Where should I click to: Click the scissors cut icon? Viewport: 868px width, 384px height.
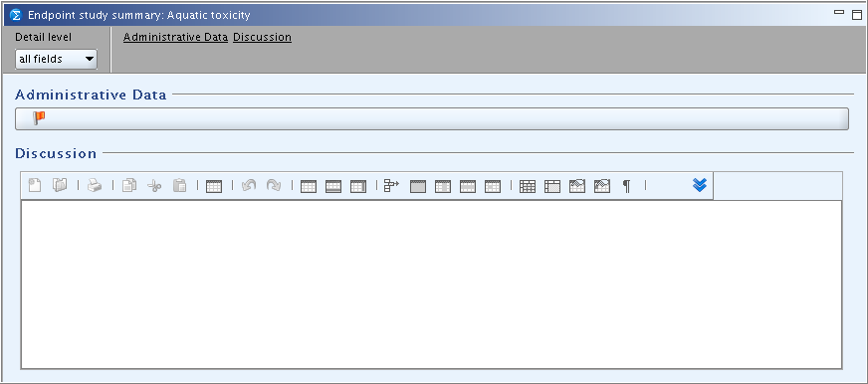[x=154, y=186]
